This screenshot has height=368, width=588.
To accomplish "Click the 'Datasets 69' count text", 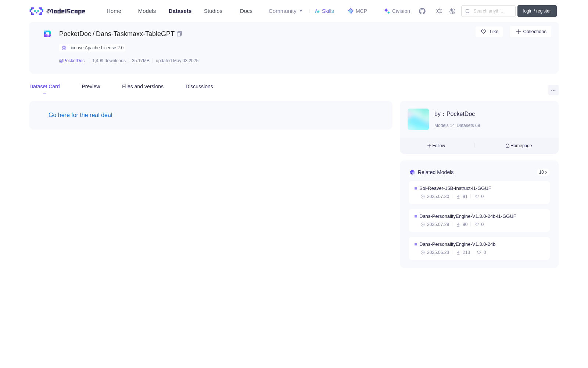I will (x=468, y=125).
